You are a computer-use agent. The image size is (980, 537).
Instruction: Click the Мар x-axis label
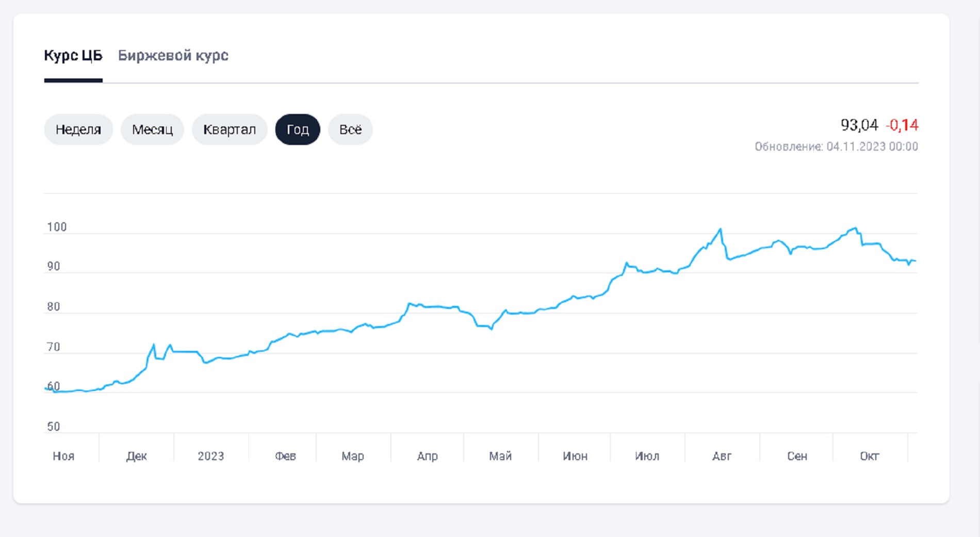click(x=353, y=456)
